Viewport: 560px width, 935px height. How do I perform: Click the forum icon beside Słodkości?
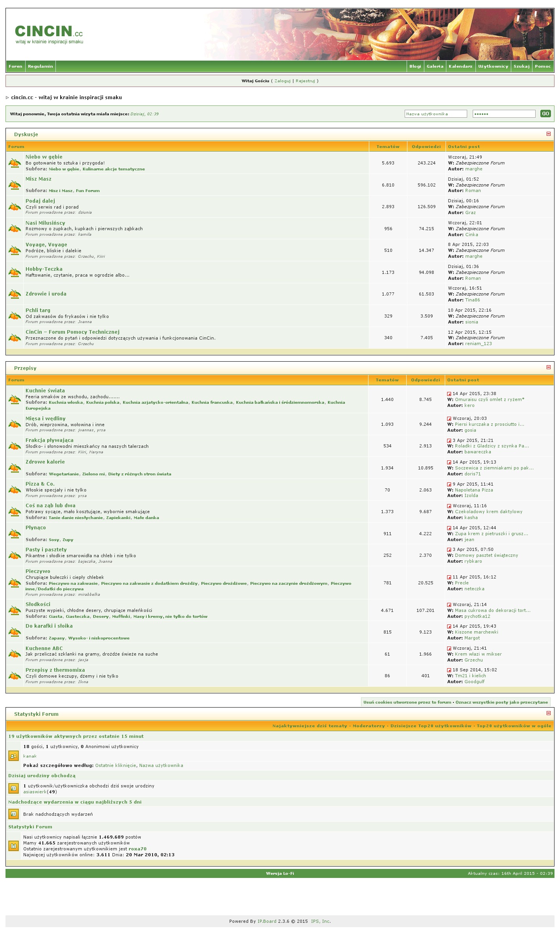tap(15, 611)
